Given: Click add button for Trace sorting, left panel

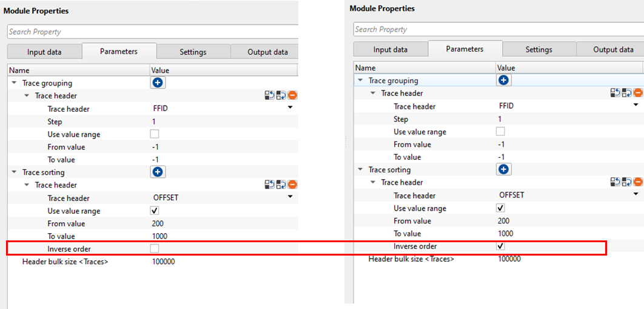Looking at the screenshot, I should [x=158, y=172].
